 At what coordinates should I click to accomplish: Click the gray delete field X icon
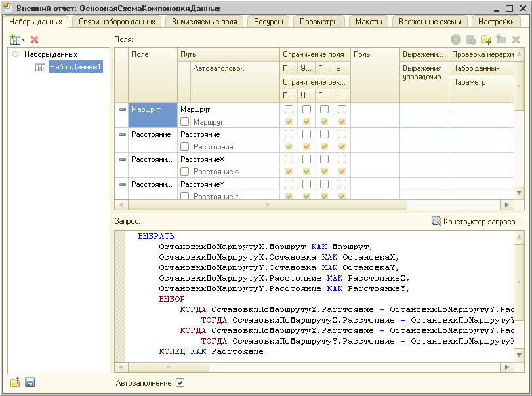(x=516, y=40)
